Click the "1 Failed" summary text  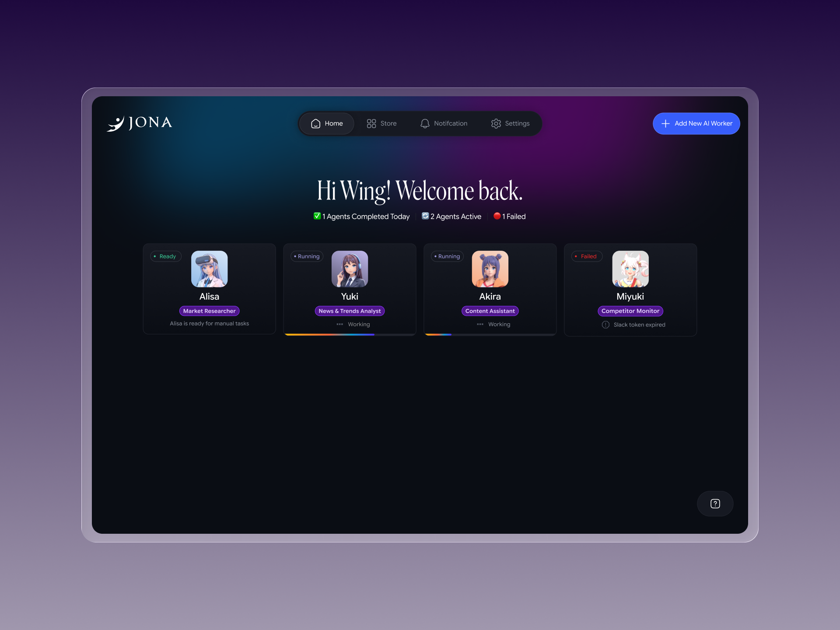click(x=514, y=217)
